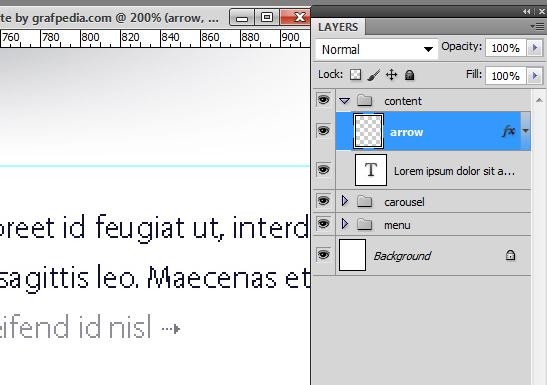Viewport: 547px width, 385px height.
Task: Click the Fill label
Action: 474,74
